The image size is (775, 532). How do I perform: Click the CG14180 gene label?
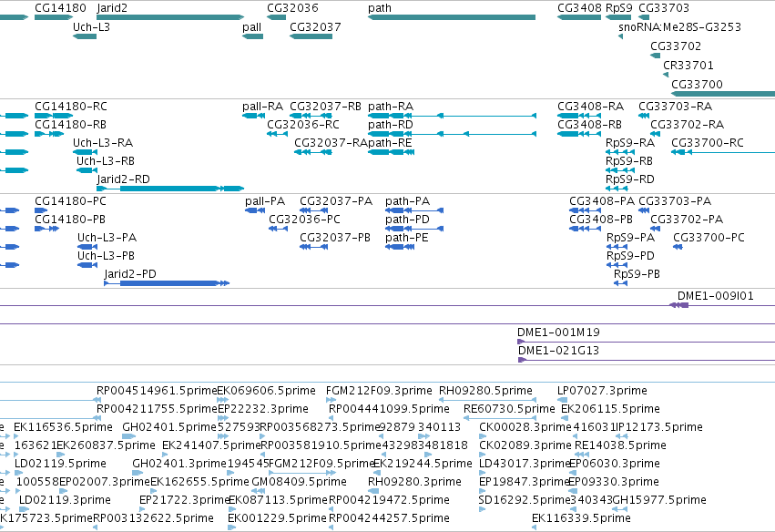coord(60,8)
